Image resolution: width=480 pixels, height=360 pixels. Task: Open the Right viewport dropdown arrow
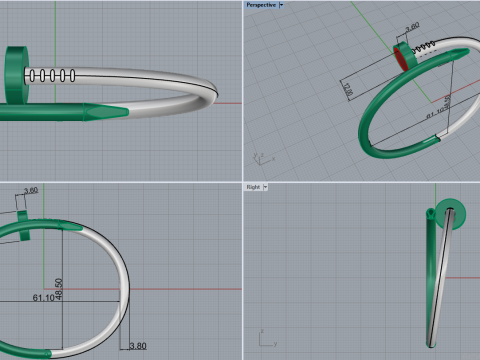pos(266,187)
